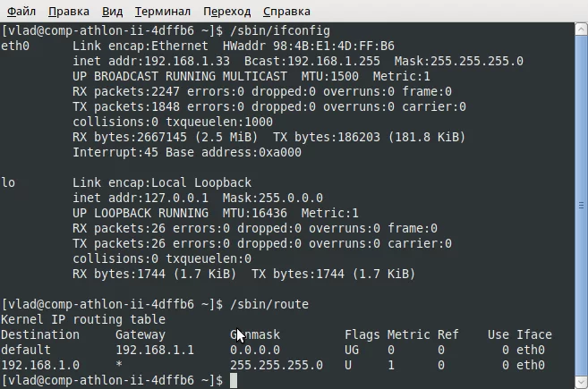The width and height of the screenshot is (588, 389).
Task: Open the Вид menu
Action: pos(112,14)
